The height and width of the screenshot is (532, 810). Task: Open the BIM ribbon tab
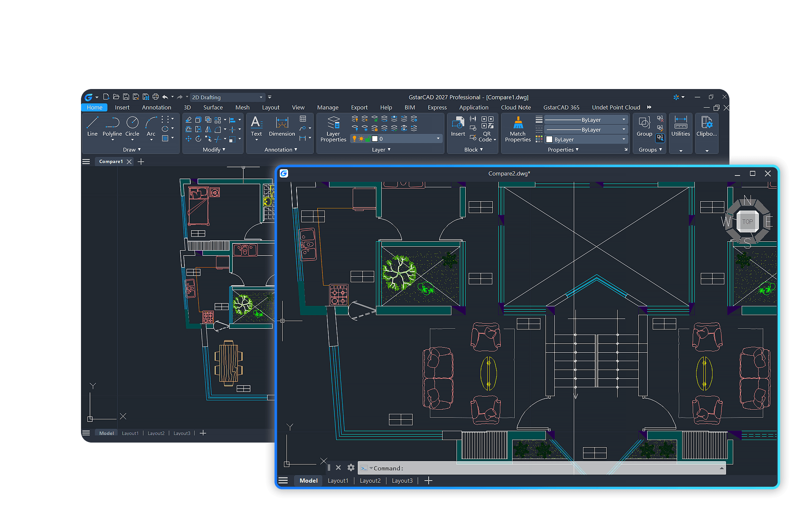coord(410,108)
